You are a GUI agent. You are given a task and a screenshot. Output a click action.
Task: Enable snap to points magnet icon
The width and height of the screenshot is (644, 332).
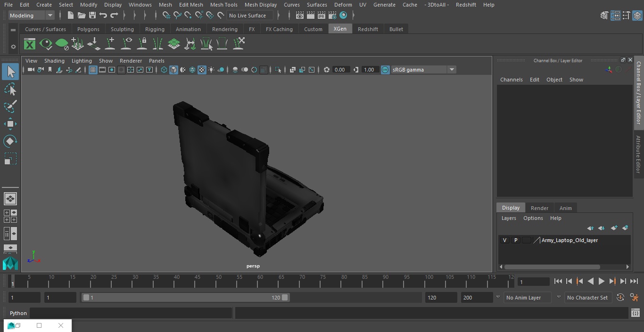click(188, 16)
